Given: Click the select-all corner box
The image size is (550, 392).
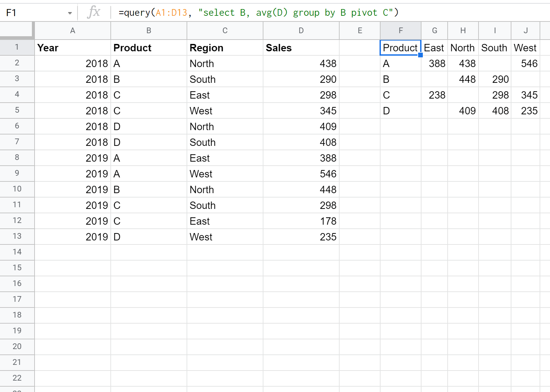Looking at the screenshot, I should [17, 30].
